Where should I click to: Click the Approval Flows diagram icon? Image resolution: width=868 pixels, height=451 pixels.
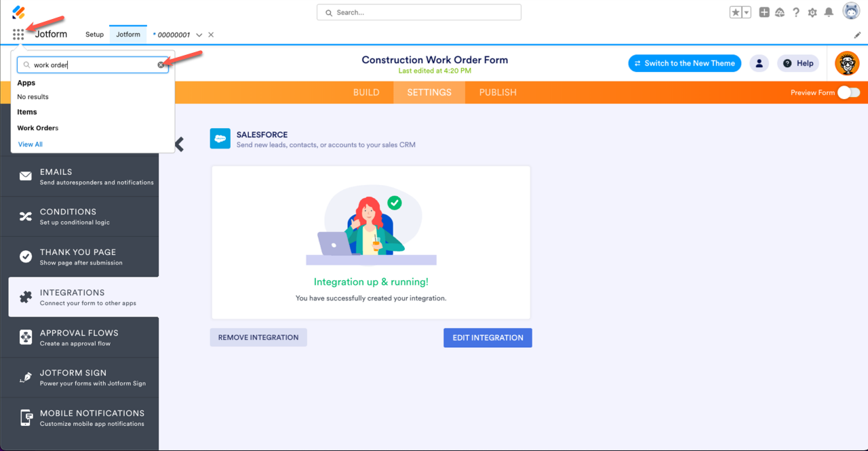tap(26, 337)
